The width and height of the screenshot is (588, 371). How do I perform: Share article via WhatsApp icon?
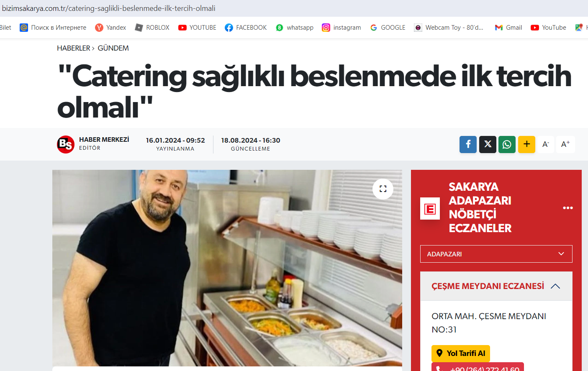click(507, 144)
